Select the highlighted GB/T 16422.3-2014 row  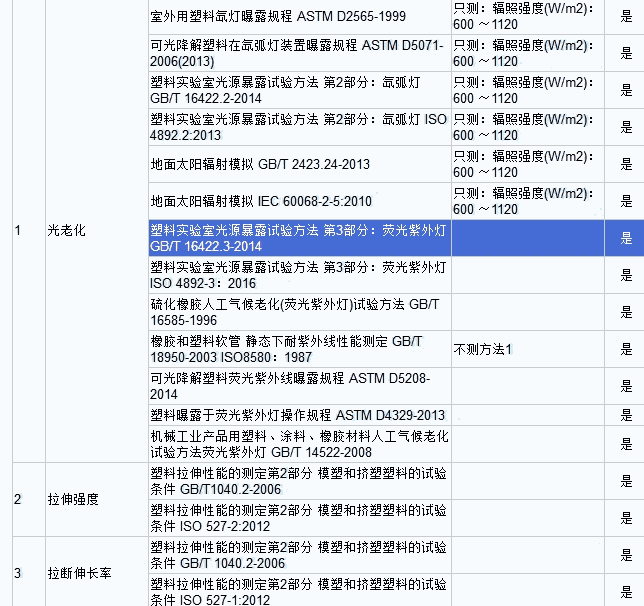click(298, 238)
